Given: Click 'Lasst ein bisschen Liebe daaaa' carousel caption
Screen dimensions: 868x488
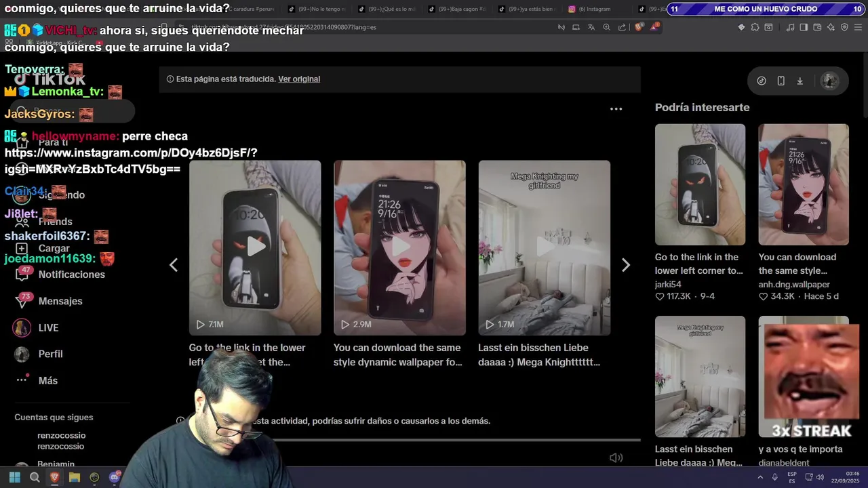Looking at the screenshot, I should click(539, 355).
